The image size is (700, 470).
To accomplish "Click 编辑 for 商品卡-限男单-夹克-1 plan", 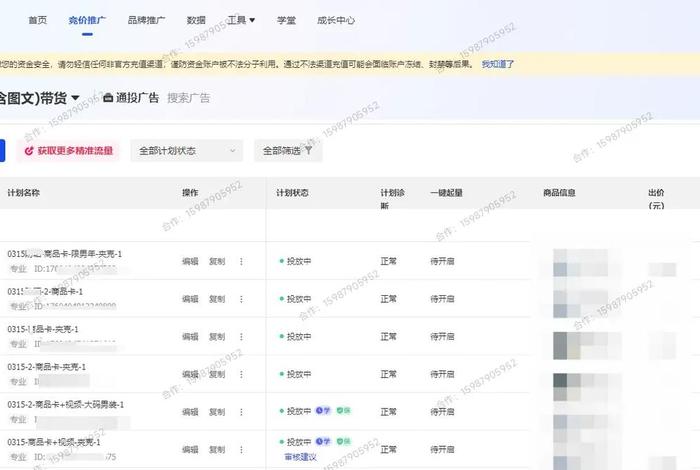I will click(190, 262).
